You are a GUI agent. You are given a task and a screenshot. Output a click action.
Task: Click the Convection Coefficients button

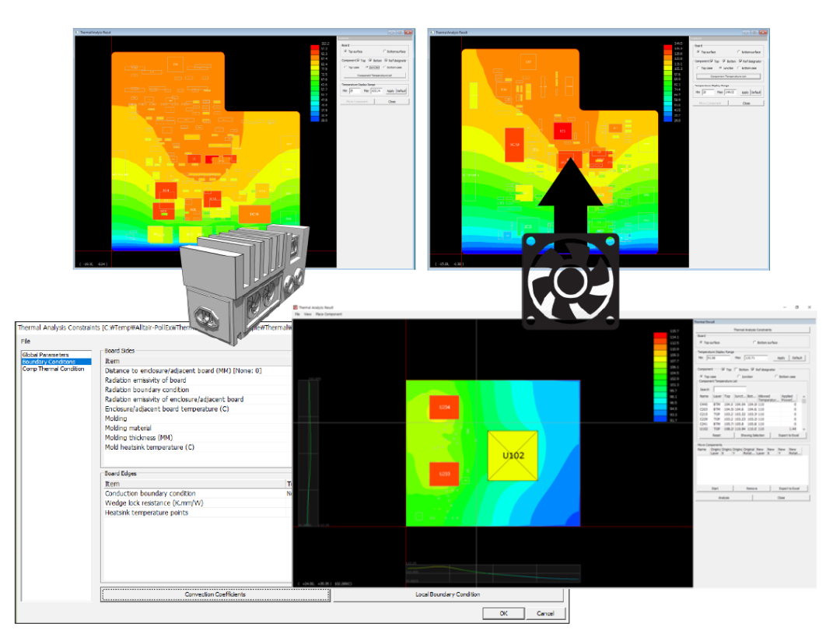pyautogui.click(x=215, y=594)
